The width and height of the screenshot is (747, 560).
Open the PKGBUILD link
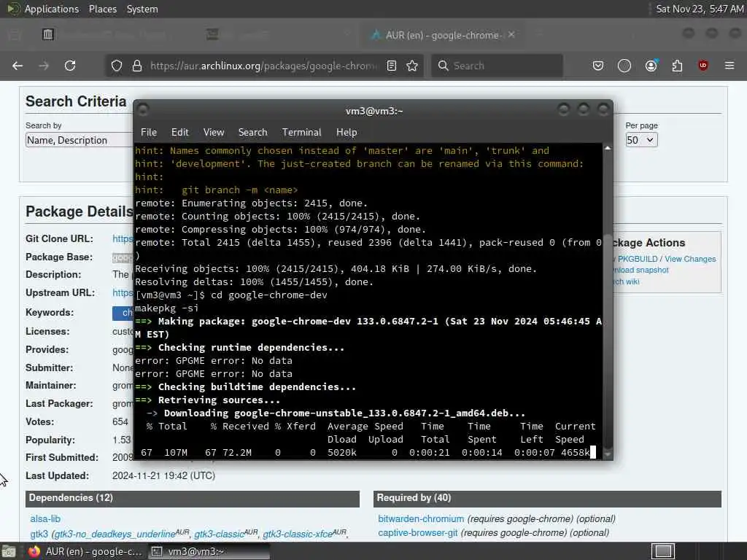[638, 259]
